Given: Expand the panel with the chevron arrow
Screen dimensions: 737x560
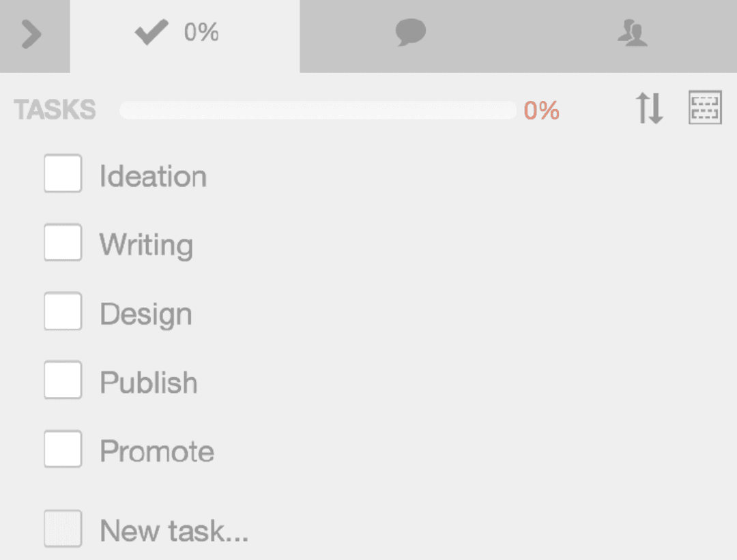Looking at the screenshot, I should coord(32,35).
